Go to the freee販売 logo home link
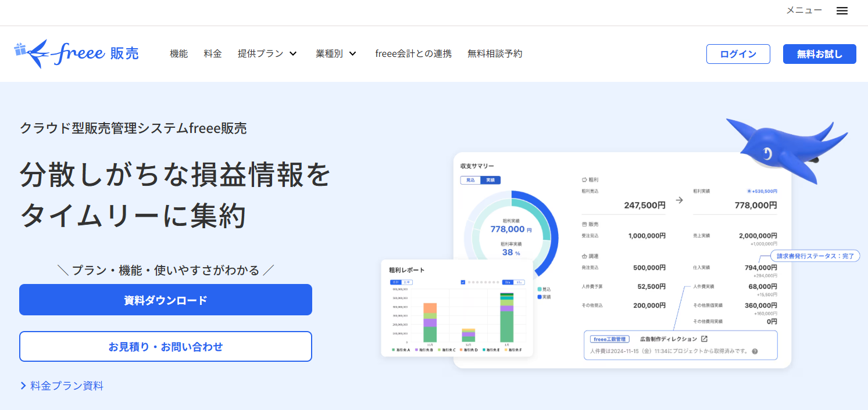Image resolution: width=868 pixels, height=410 pixels. pyautogui.click(x=76, y=54)
